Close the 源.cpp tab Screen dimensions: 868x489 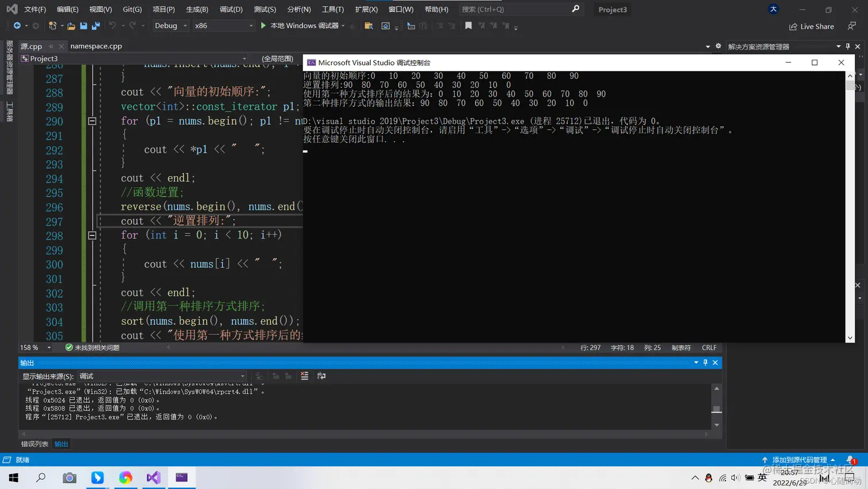click(x=61, y=47)
